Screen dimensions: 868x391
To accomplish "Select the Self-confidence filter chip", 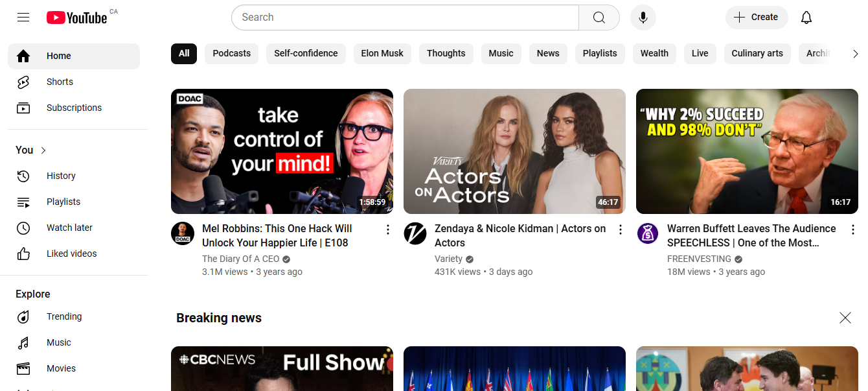I will pyautogui.click(x=306, y=54).
